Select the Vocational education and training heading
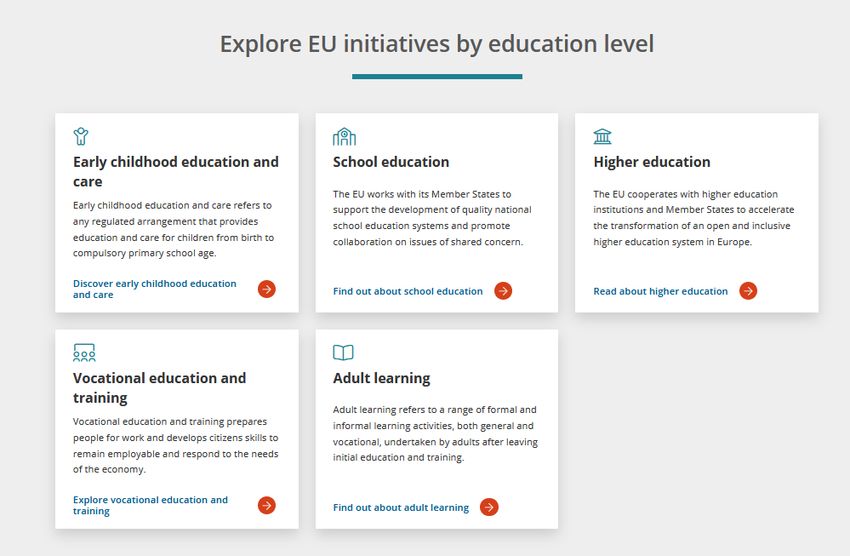 tap(159, 387)
